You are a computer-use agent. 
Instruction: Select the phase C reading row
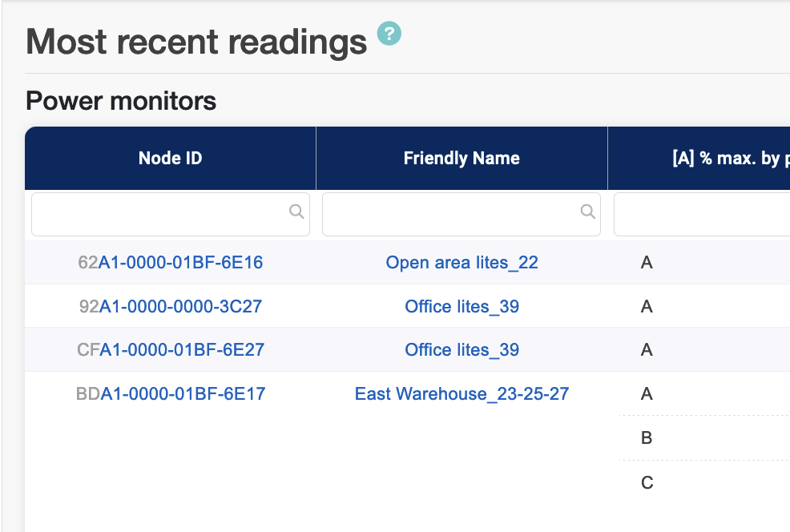(x=647, y=482)
